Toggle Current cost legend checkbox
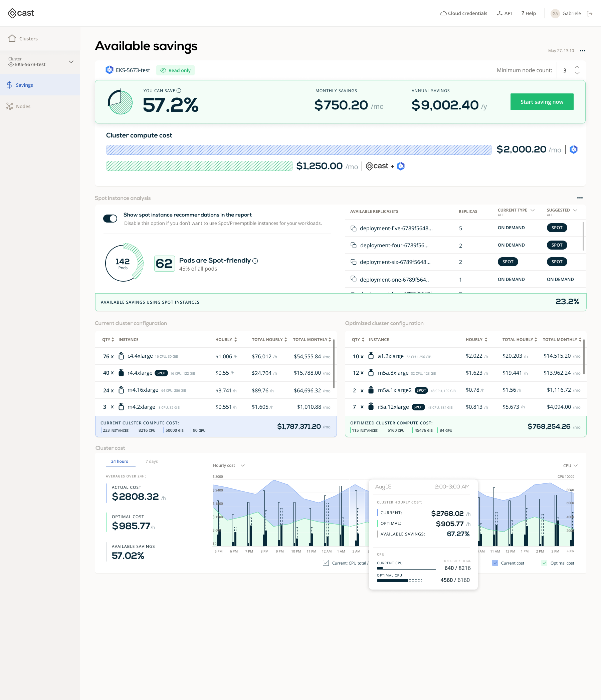The image size is (601, 700). 495,563
